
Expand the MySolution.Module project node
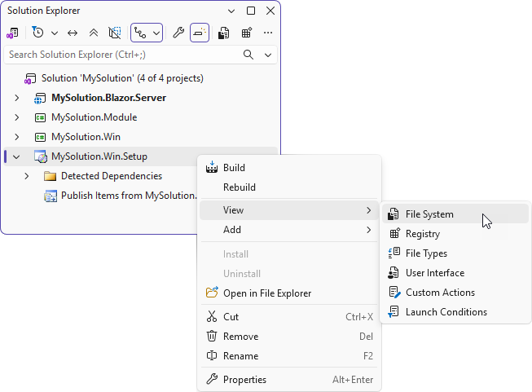16,117
